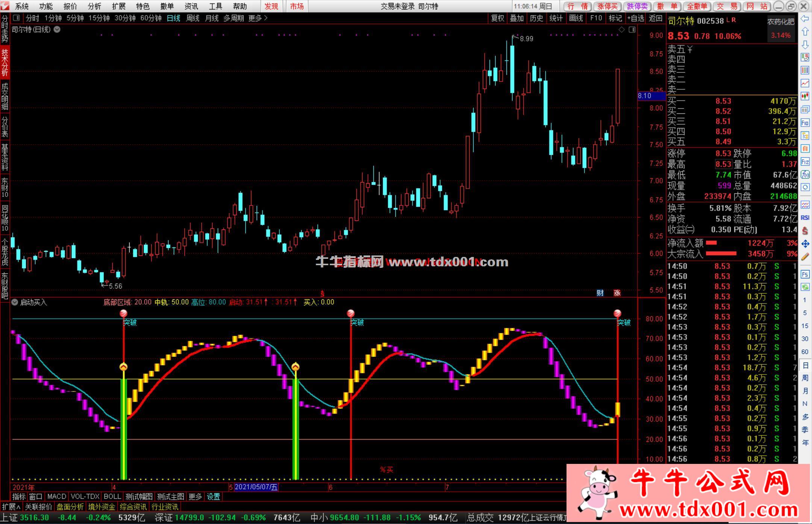The height and width of the screenshot is (524, 812).
Task: Open the 功能 menu
Action: point(46,6)
